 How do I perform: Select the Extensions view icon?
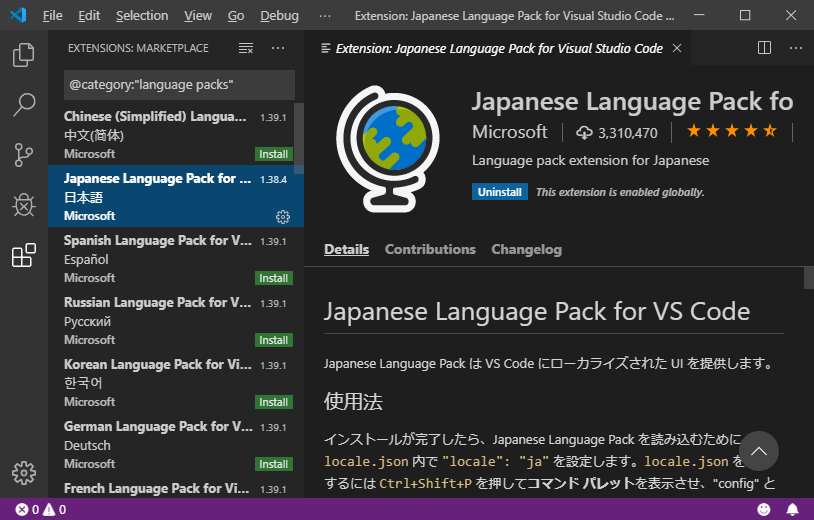pos(23,255)
